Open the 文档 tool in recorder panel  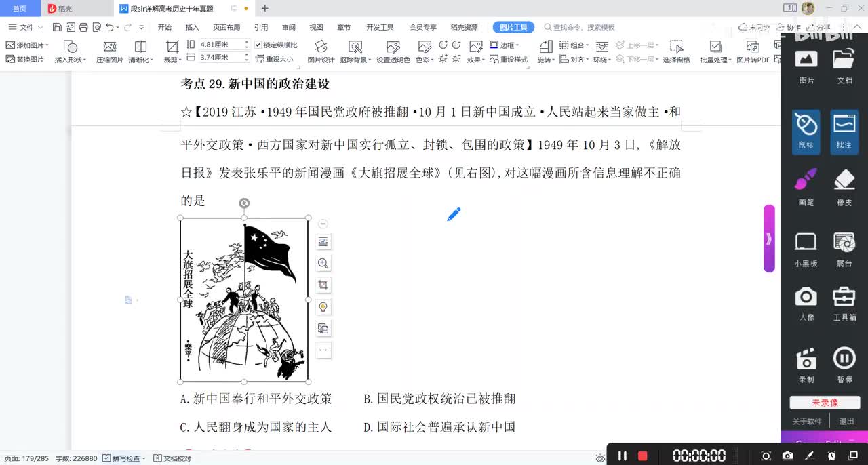click(x=844, y=66)
